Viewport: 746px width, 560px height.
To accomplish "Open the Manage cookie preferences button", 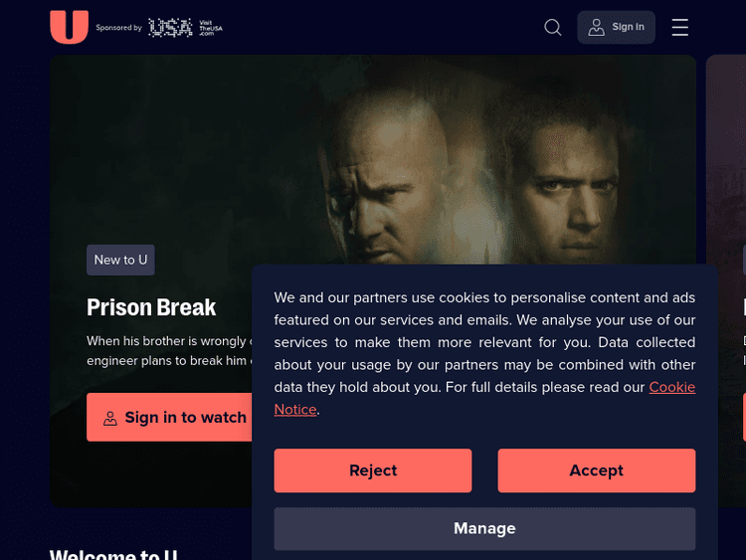I will point(484,528).
